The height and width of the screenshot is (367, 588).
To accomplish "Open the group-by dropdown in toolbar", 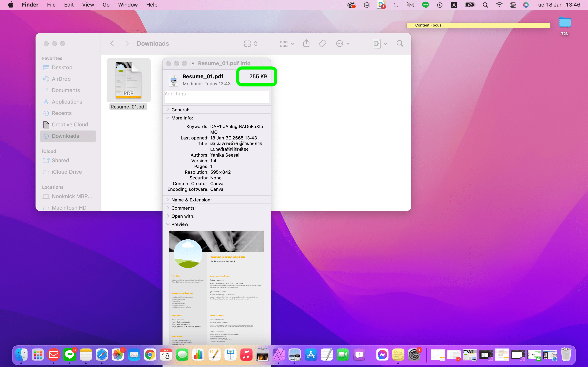I will coord(287,43).
